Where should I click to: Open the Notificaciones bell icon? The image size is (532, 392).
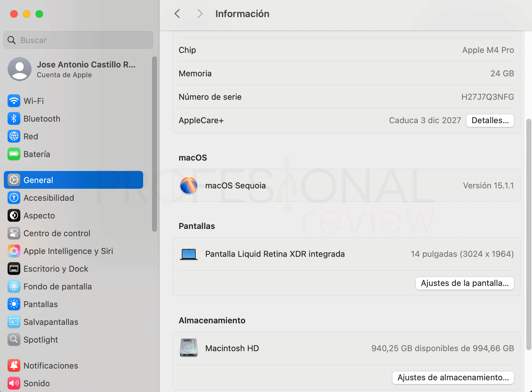(x=14, y=366)
